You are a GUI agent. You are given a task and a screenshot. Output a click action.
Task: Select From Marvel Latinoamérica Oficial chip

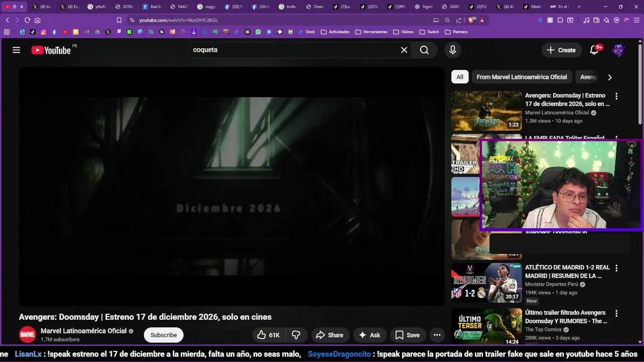click(x=522, y=77)
